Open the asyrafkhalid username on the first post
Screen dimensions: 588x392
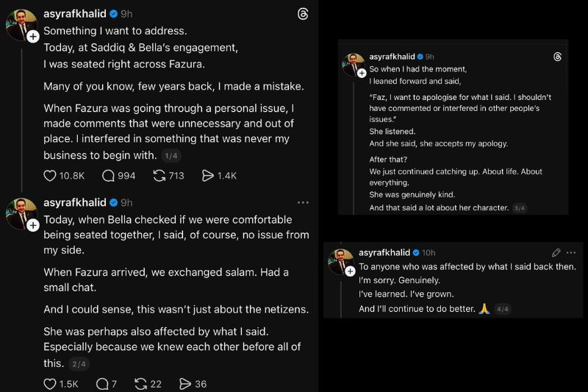point(74,14)
